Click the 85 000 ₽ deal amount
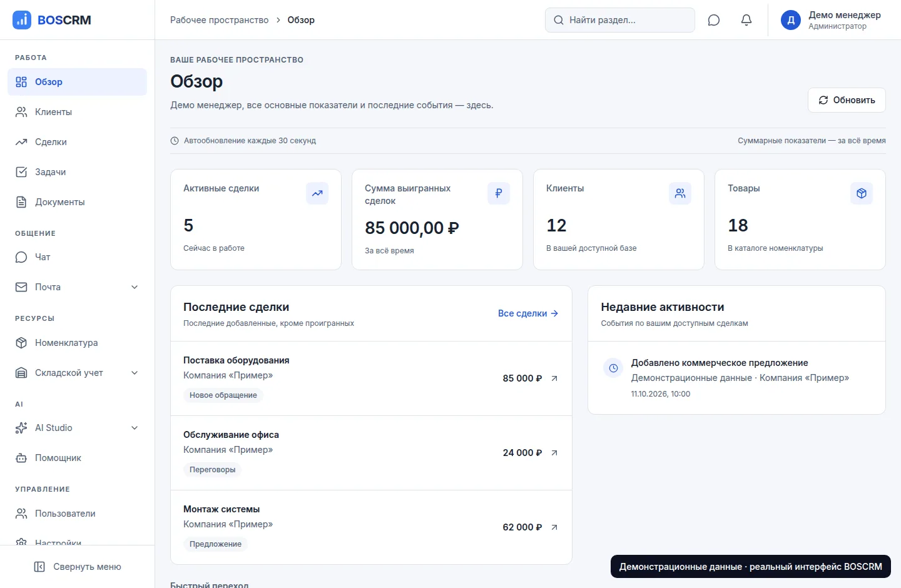Image resolution: width=901 pixels, height=588 pixels. coord(522,378)
